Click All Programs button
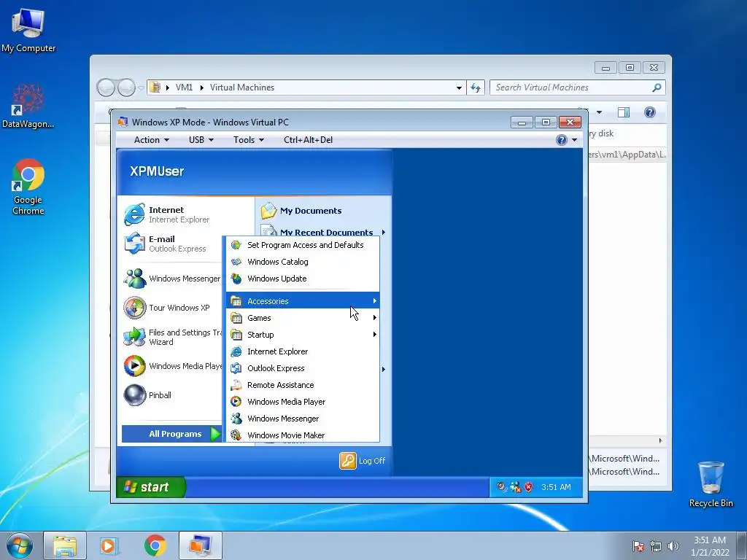 point(172,434)
